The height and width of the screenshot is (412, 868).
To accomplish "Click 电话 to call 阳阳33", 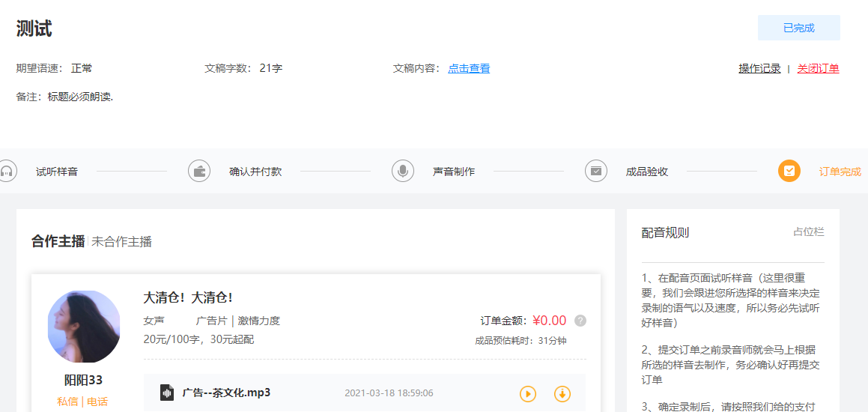I will tap(97, 402).
